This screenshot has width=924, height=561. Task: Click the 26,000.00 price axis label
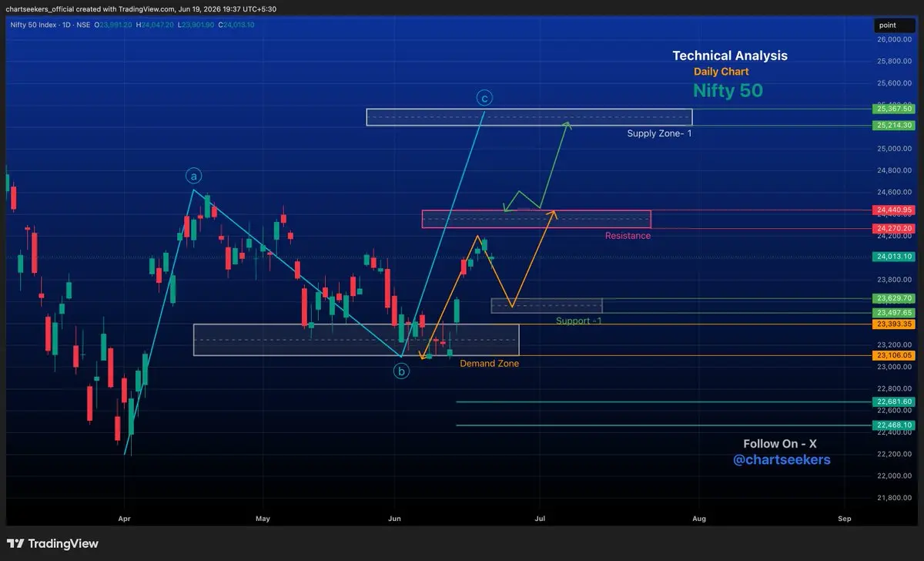(894, 39)
